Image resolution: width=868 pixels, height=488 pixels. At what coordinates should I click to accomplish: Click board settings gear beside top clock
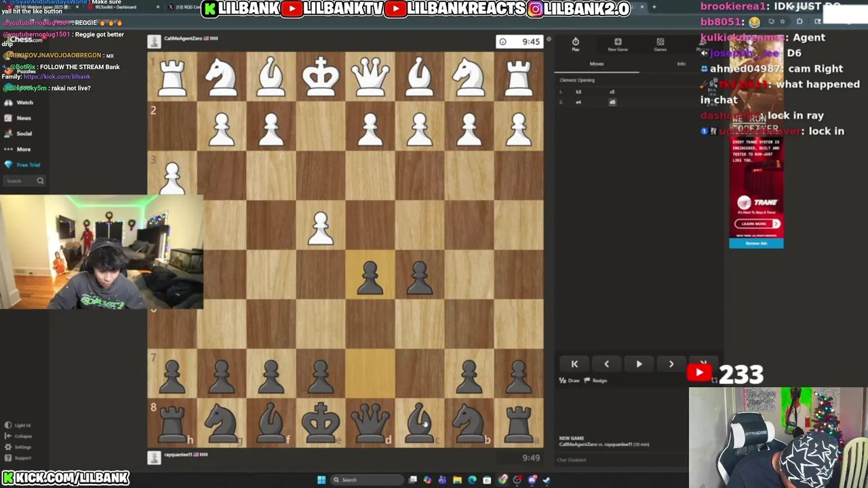coord(549,39)
